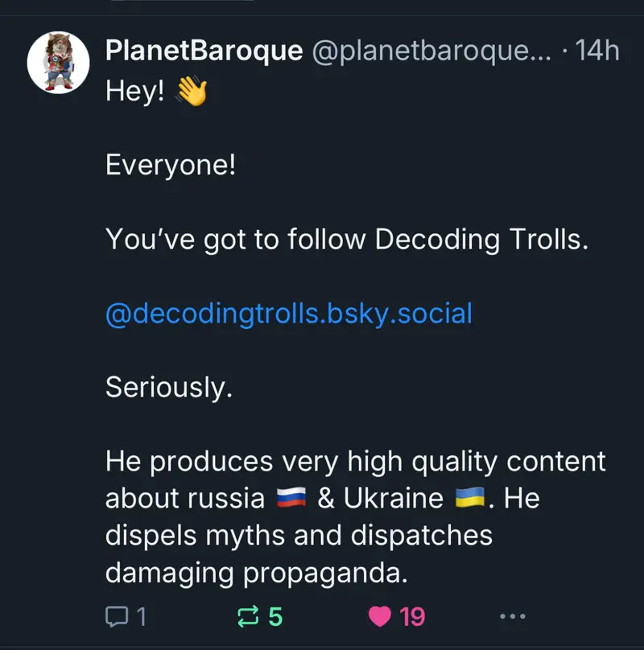
Task: Click the Ukrainian flag emoji
Action: [x=470, y=500]
